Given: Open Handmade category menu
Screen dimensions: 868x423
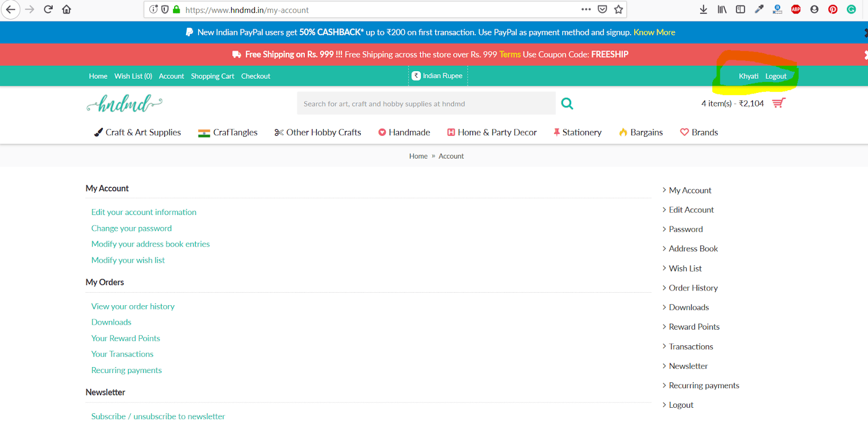Looking at the screenshot, I should pyautogui.click(x=404, y=132).
